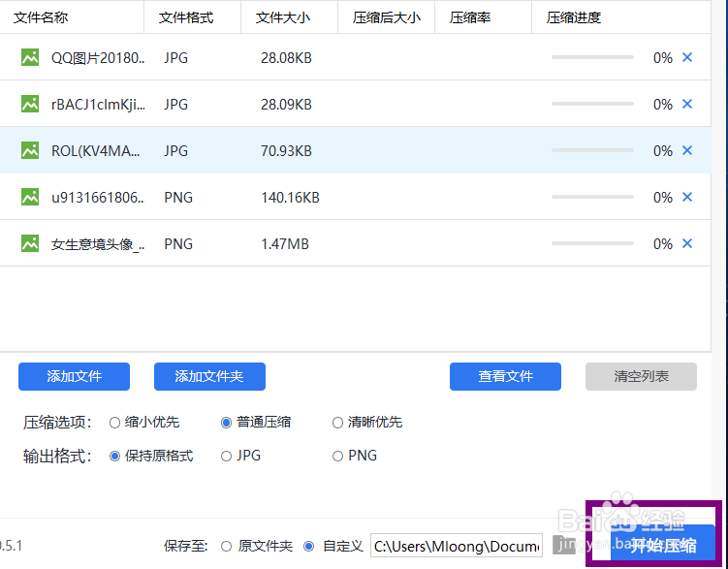This screenshot has width=728, height=569.
Task: Select file name ROL(KV4MA...
Action: (x=95, y=151)
